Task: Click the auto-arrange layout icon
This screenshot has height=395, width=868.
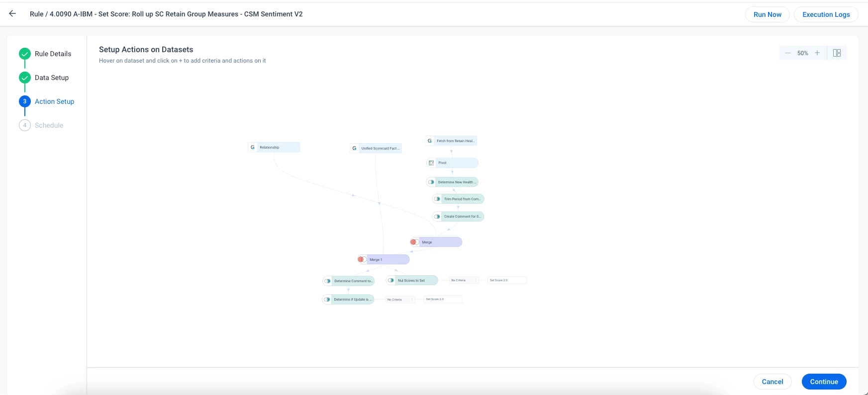Action: (x=837, y=53)
